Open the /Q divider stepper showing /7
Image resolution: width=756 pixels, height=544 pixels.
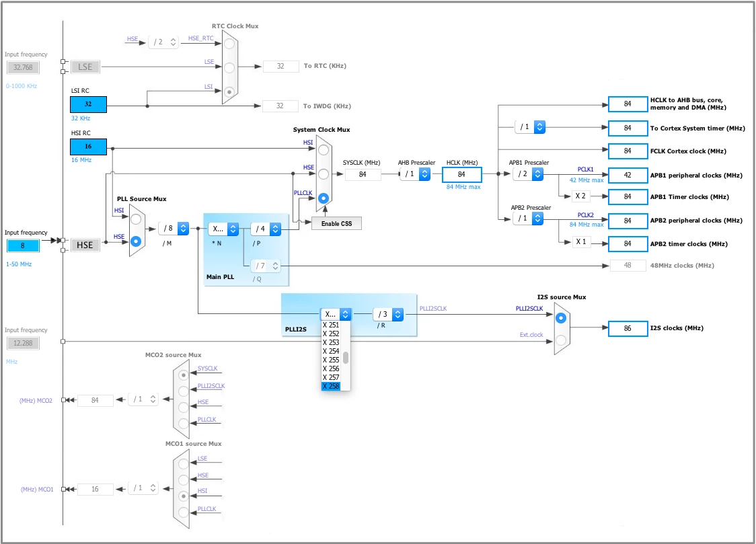[266, 266]
